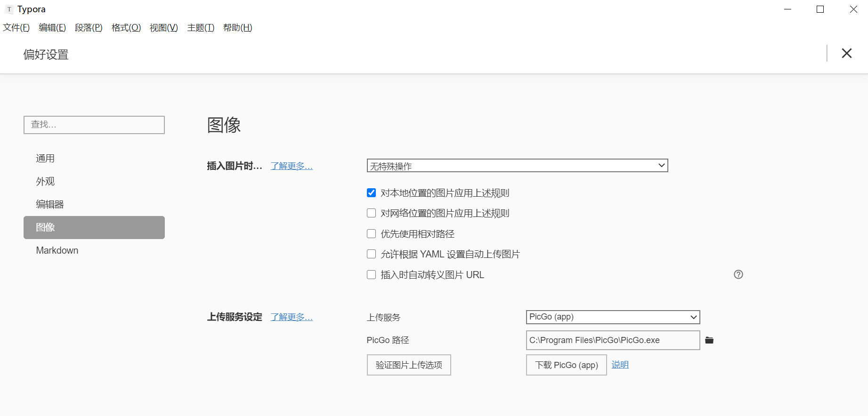Close the Typora window
Viewport: 868px width, 416px height.
[853, 9]
